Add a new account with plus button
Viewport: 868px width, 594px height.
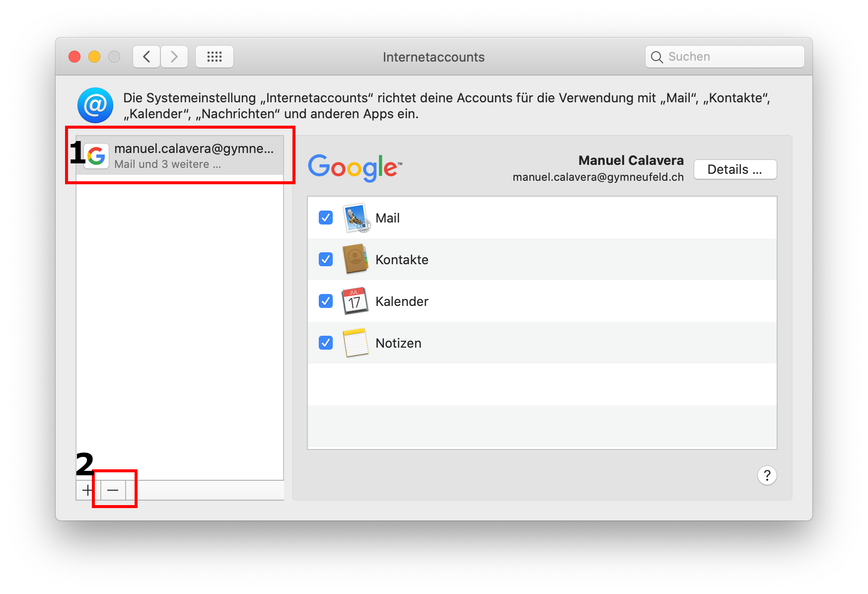88,490
